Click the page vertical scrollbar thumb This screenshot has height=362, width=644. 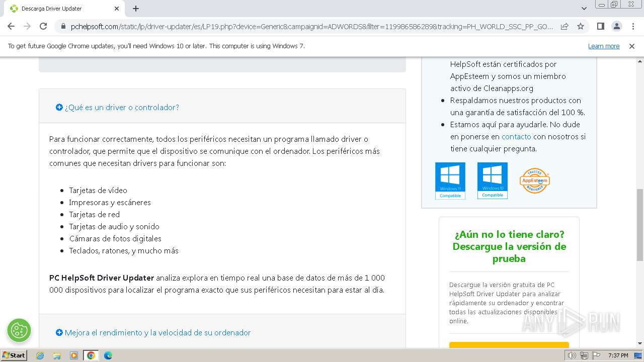pos(640,225)
